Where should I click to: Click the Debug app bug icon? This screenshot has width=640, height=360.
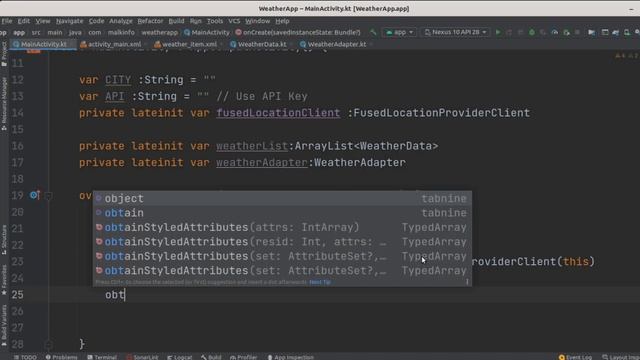click(x=531, y=32)
